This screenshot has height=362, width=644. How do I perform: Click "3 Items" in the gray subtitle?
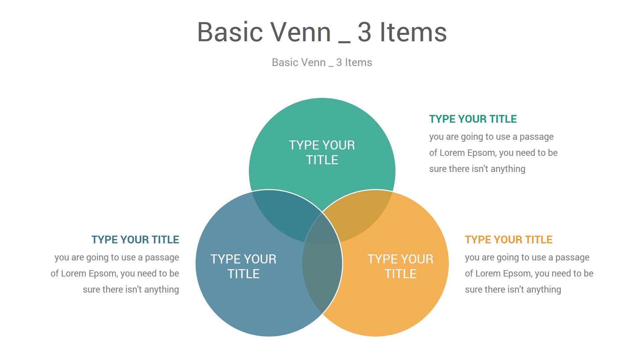tap(354, 62)
